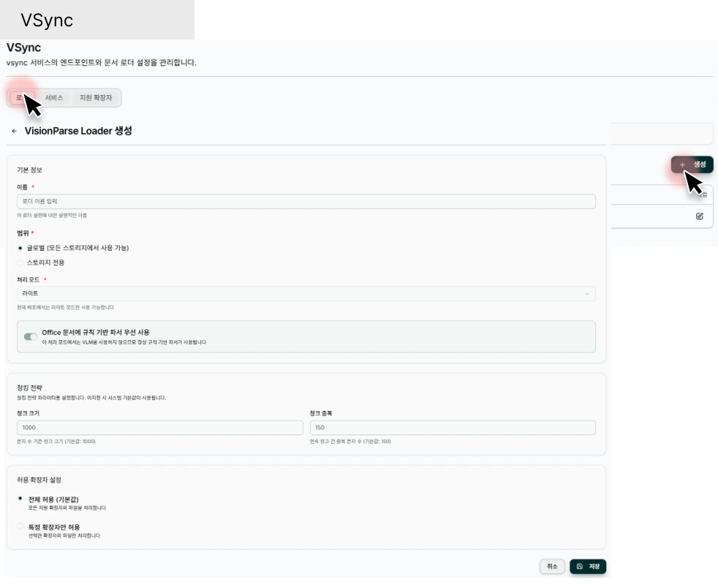Screen dimensions: 718x588
Task: Select 특정 확장자만 허용 radio option
Action: pos(20,527)
